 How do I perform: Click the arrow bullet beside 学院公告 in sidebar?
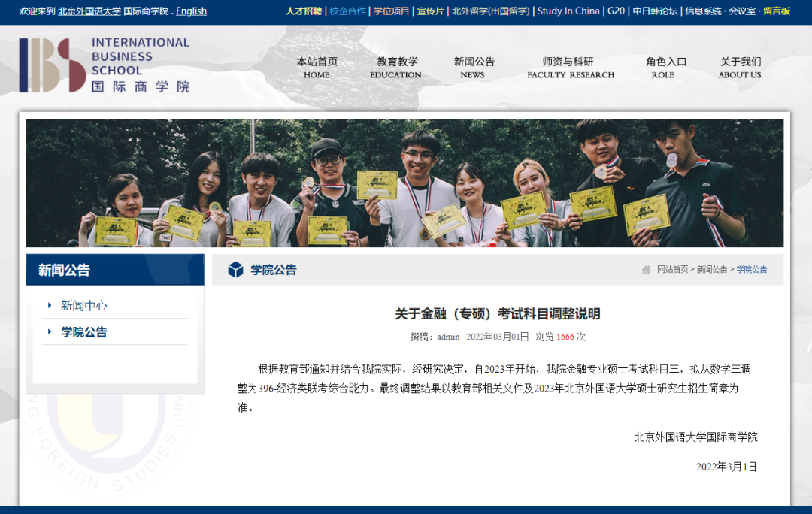[x=50, y=331]
